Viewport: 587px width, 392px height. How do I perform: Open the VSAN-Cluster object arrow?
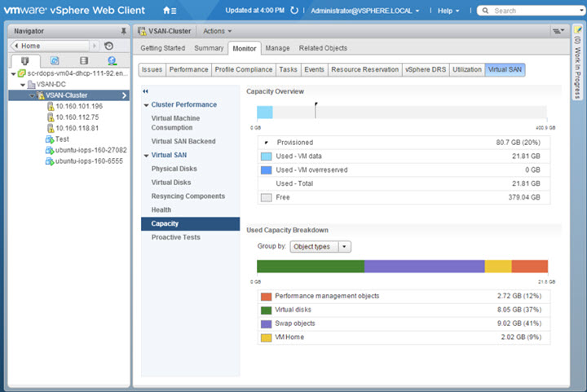tap(124, 95)
